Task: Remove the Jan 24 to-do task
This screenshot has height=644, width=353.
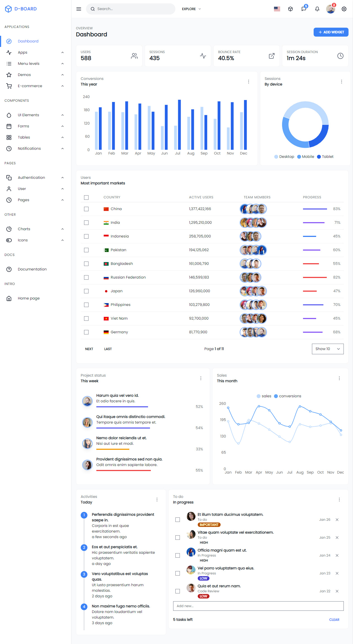Action: (x=337, y=555)
